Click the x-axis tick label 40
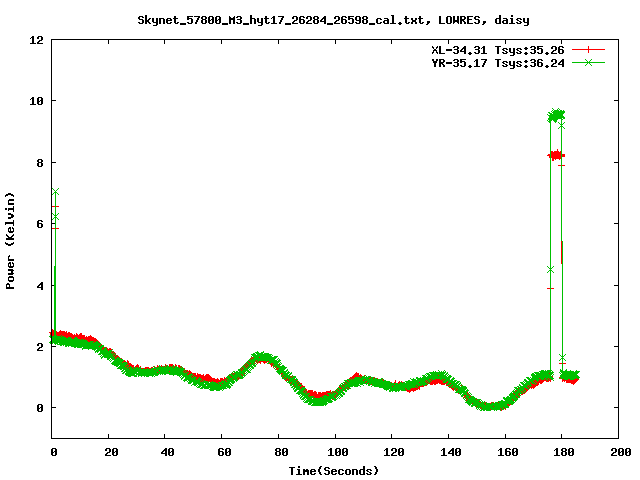Viewport: 640px width, 480px height. (x=167, y=452)
